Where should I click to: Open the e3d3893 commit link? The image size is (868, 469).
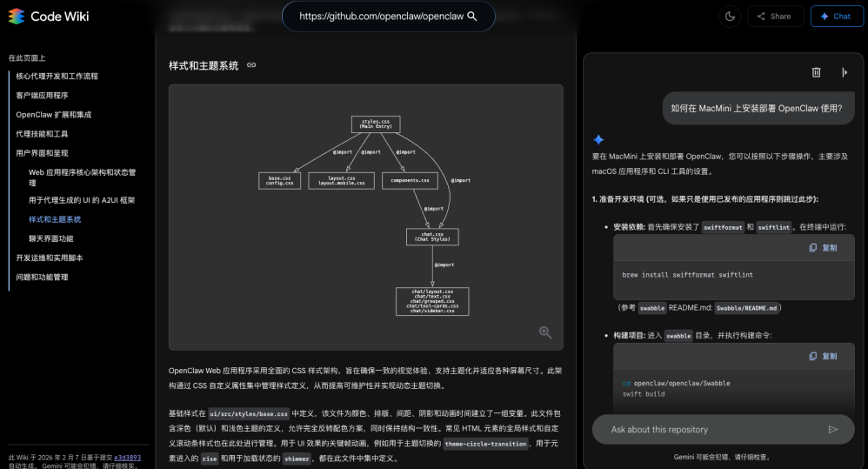coord(127,457)
